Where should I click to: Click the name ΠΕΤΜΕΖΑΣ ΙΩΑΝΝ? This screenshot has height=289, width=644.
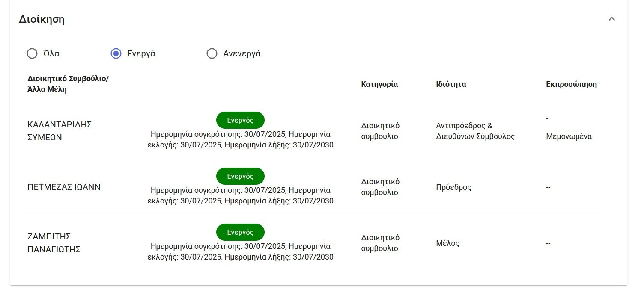tap(64, 187)
